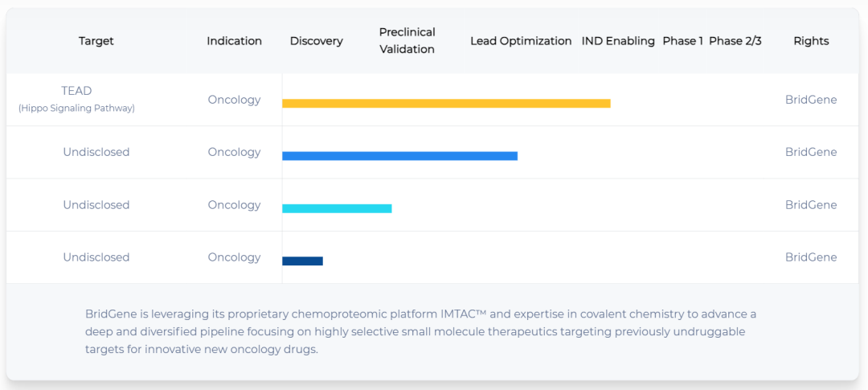Click the yellow TEAD progress bar
Image resolution: width=868 pixels, height=390 pixels.
pos(446,103)
